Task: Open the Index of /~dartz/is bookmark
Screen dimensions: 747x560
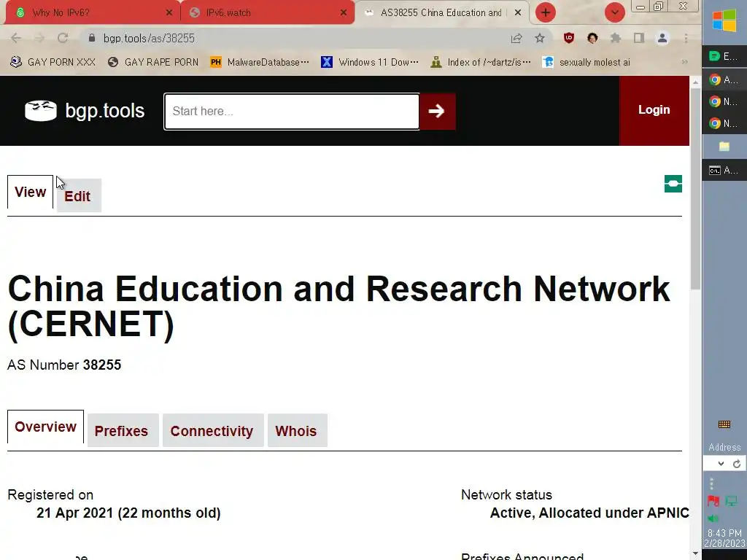Action: (481, 62)
